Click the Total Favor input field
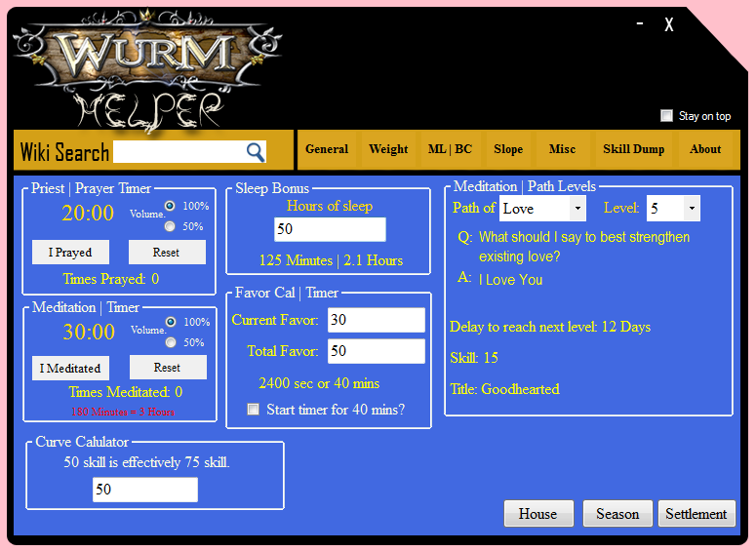Viewport: 756px width, 551px height. tap(377, 351)
